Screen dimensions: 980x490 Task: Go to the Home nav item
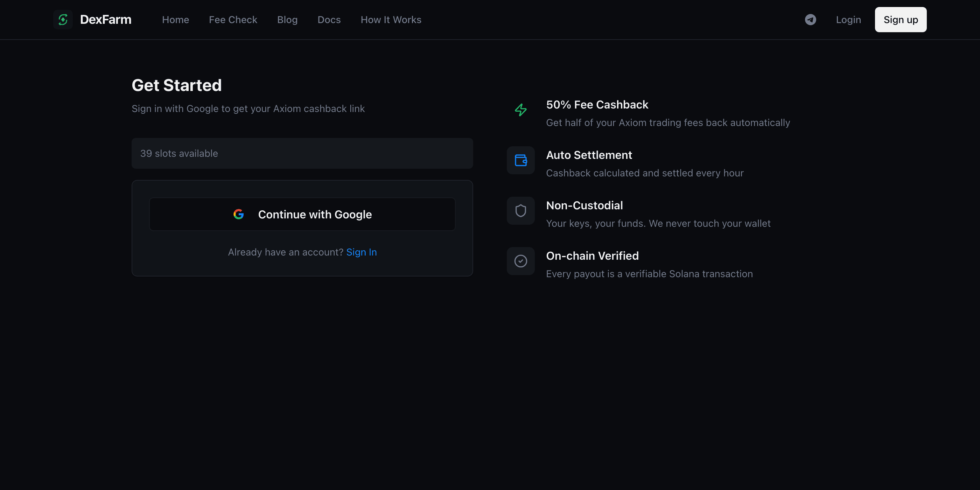[175, 20]
